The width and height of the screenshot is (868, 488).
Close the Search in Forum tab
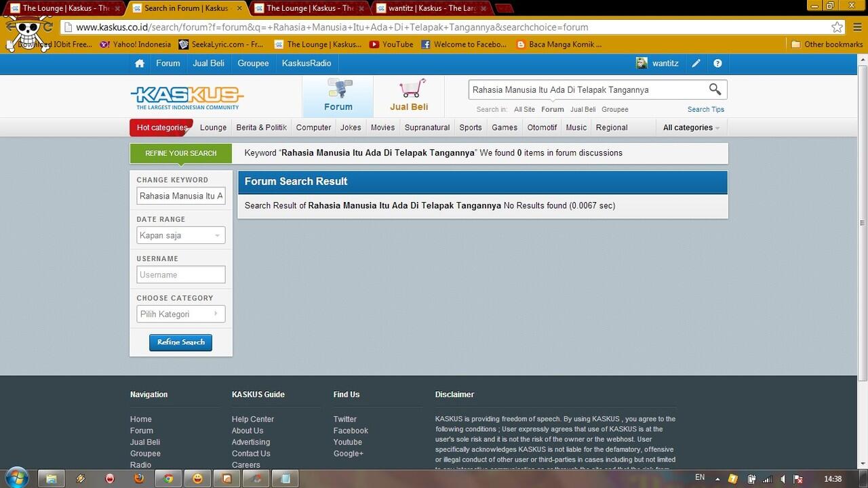click(239, 9)
